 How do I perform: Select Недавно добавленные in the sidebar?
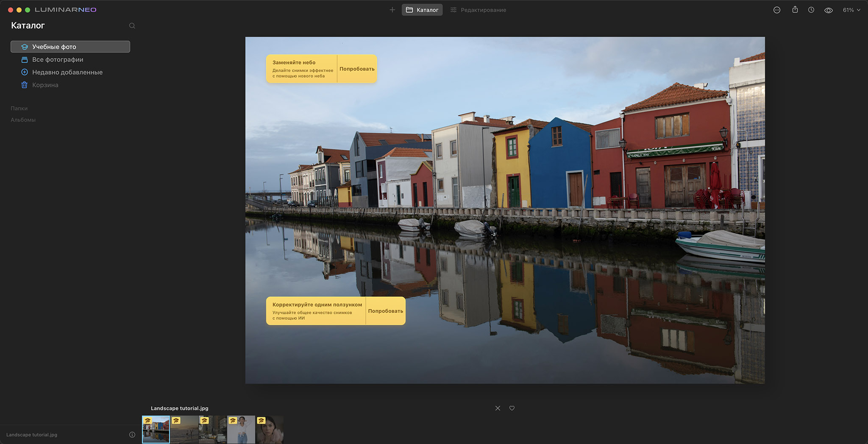click(67, 72)
